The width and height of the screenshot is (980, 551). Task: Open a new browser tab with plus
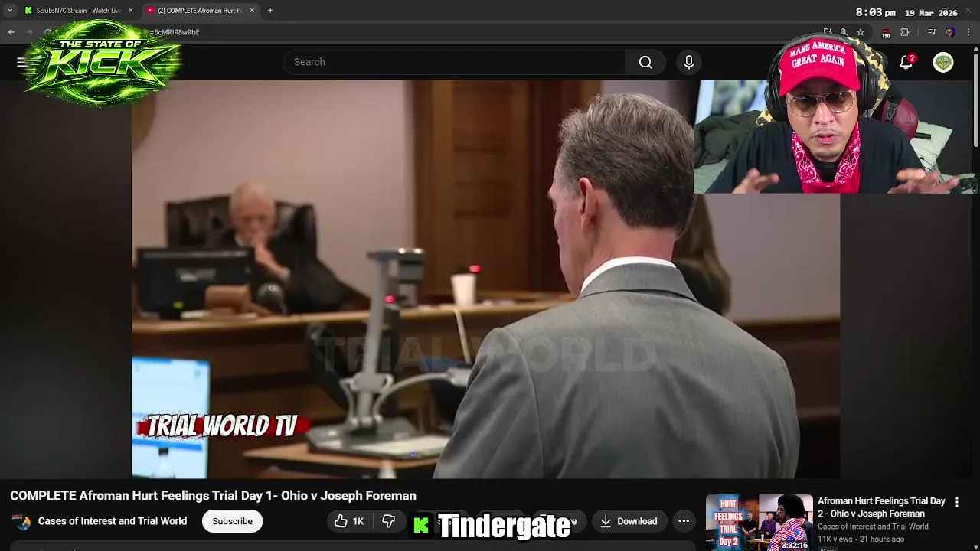pos(270,11)
